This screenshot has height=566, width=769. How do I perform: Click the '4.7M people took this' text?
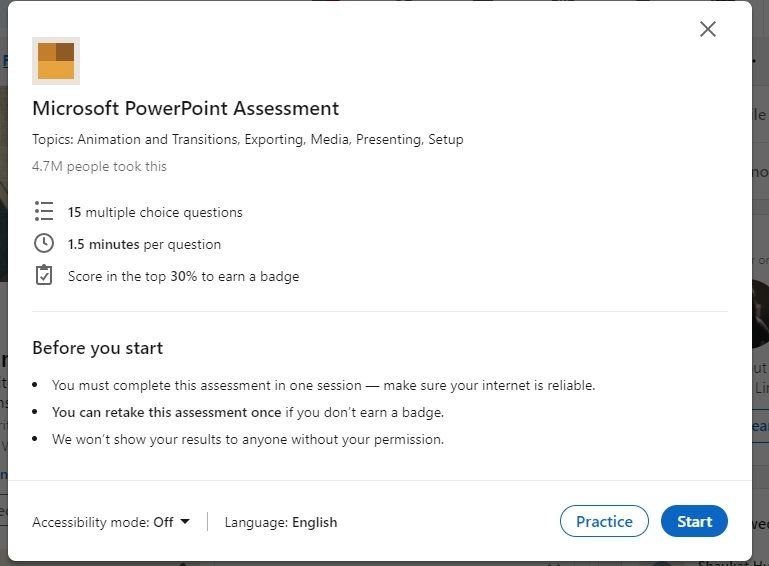coord(99,166)
